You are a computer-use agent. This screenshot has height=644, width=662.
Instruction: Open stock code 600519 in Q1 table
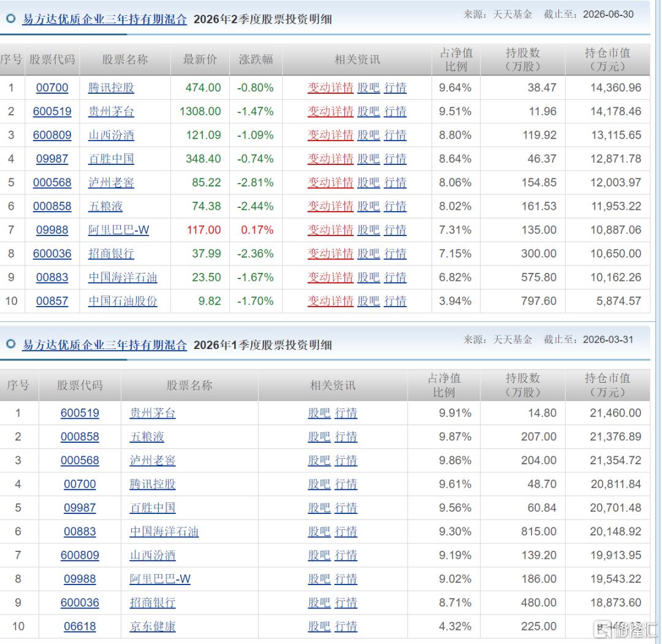click(80, 413)
